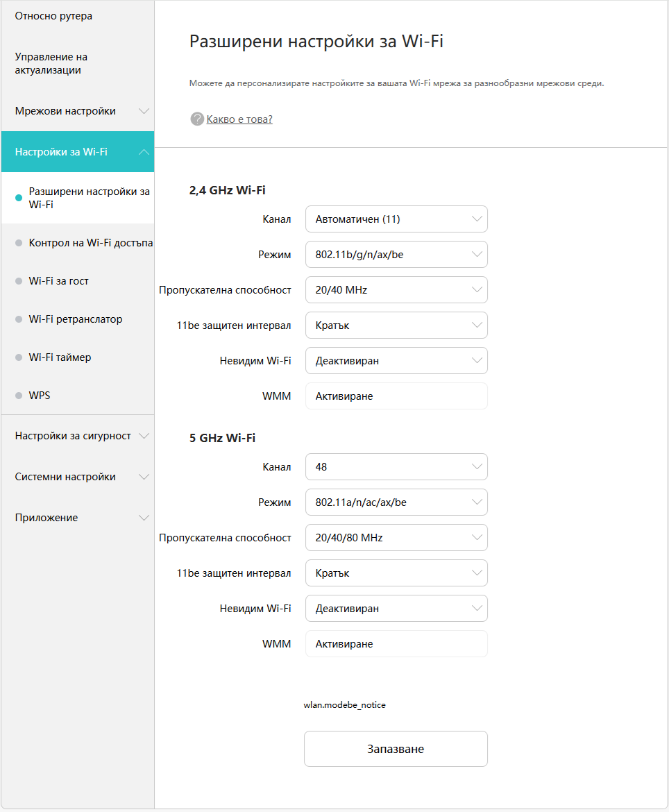Open the 5 GHz channel 48 dropdown

point(397,466)
